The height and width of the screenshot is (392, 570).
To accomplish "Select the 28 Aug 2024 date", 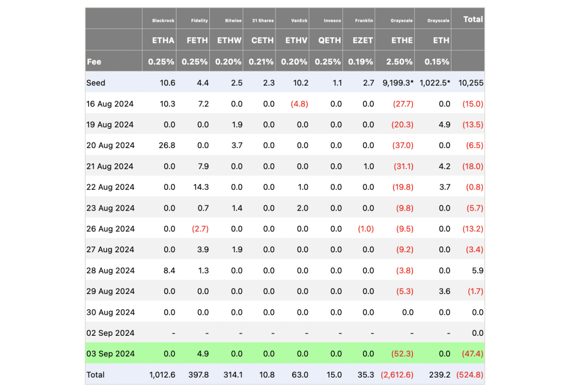I will (x=111, y=271).
